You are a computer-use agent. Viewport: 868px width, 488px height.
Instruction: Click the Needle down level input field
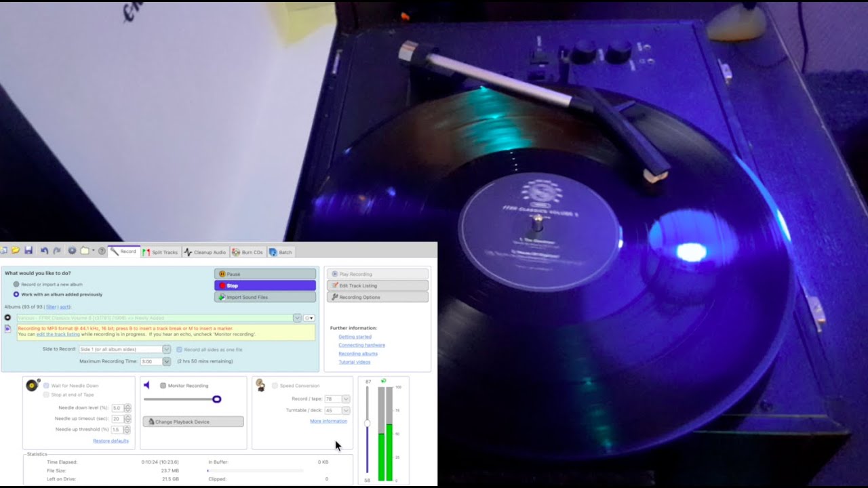point(117,408)
